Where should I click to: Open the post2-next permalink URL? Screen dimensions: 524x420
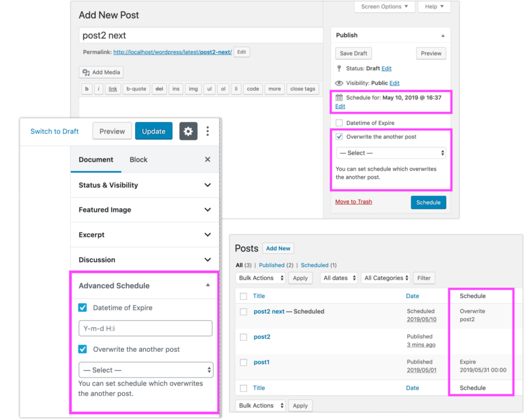pyautogui.click(x=173, y=52)
